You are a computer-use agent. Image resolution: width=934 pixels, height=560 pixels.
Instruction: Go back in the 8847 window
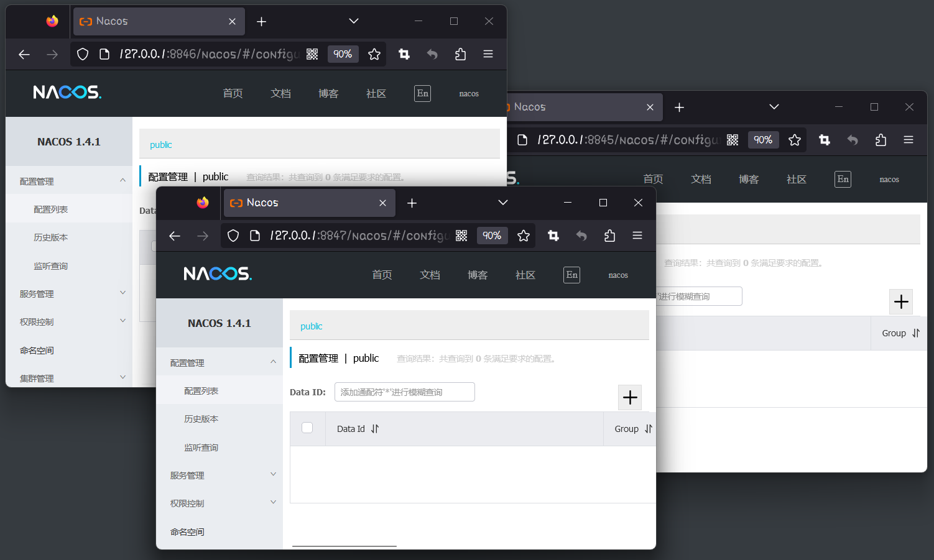tap(175, 236)
